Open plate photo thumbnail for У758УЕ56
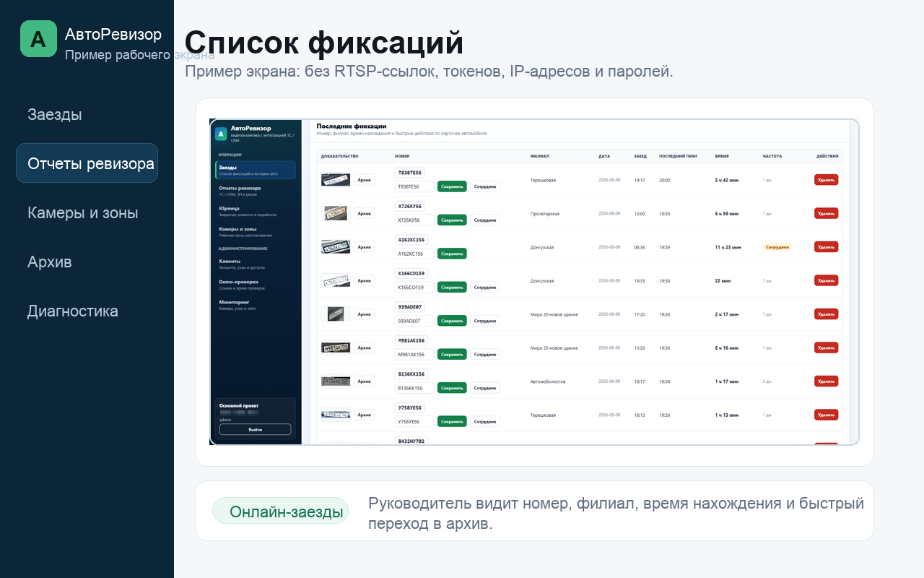The width and height of the screenshot is (924, 578). (x=336, y=415)
